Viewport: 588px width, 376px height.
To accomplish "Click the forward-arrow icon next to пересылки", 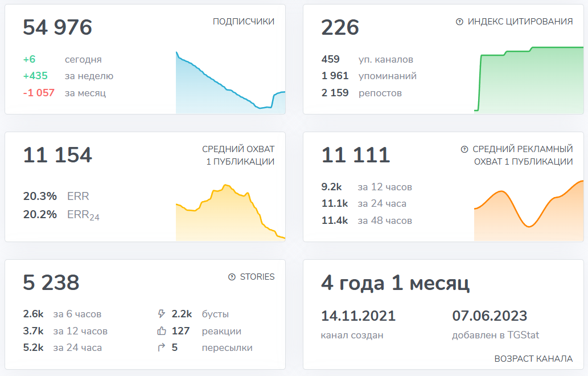I will tap(161, 347).
